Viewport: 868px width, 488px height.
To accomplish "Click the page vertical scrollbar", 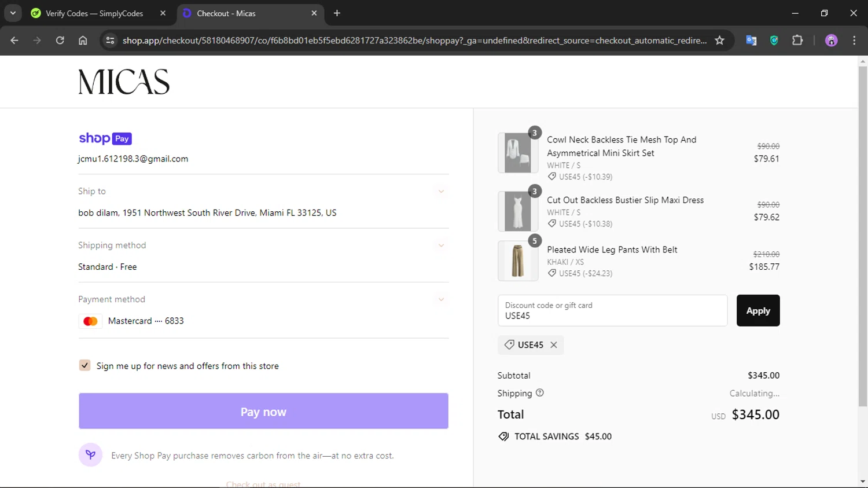I will point(863,232).
